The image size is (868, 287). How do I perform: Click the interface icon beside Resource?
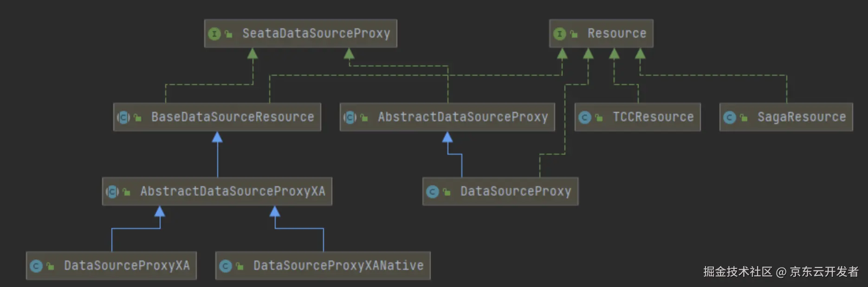(x=559, y=34)
